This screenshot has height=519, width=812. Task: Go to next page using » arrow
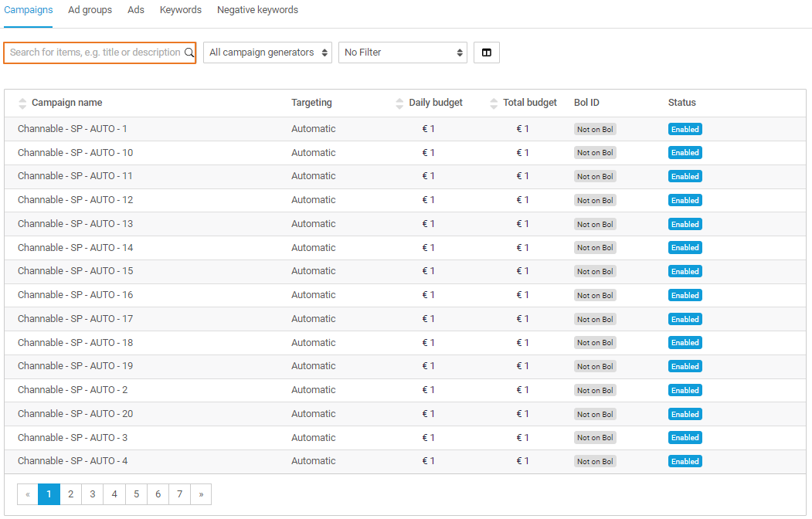(x=201, y=494)
